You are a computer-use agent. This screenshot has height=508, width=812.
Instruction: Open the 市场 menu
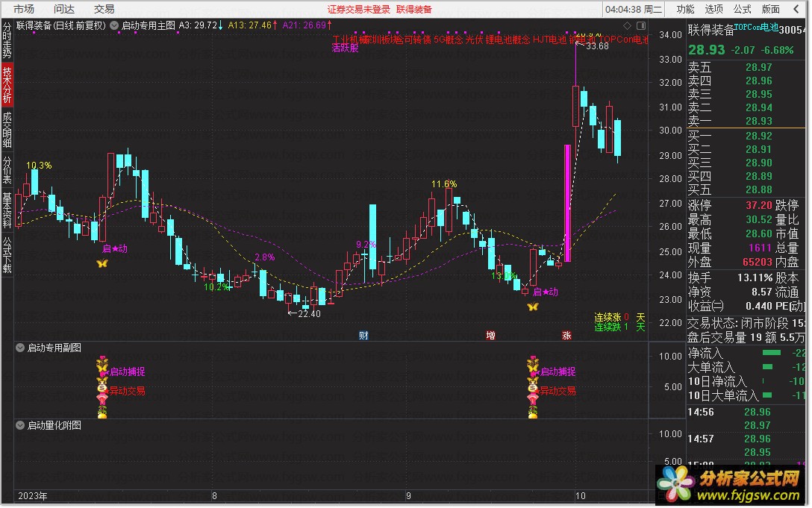[24, 9]
